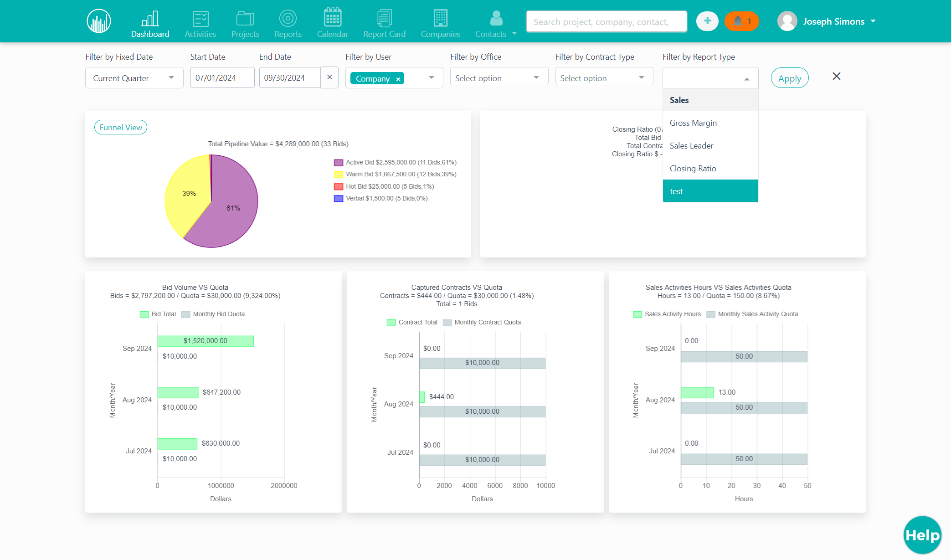Toggle Warm Bid legend swatch
This screenshot has height=560, width=951.
coord(339,175)
